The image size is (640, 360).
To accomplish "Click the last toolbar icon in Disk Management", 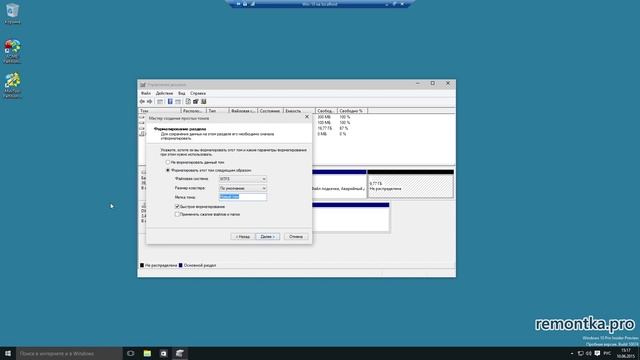I will (203, 101).
